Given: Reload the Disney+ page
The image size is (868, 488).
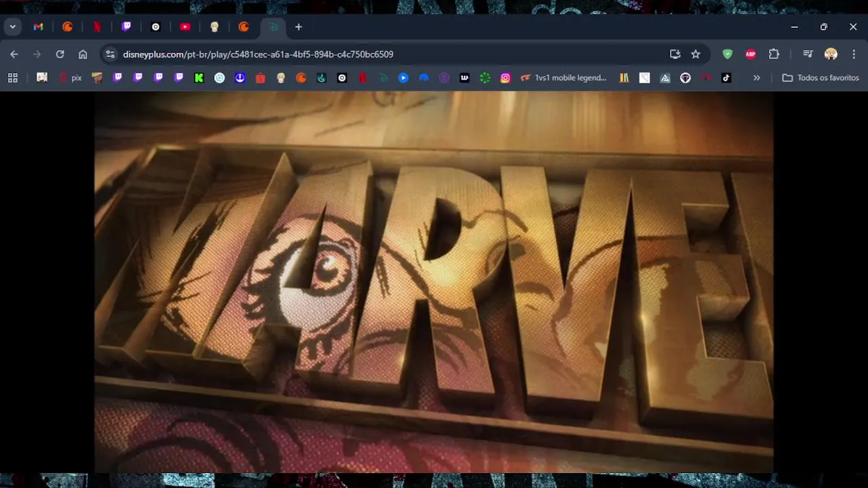Looking at the screenshot, I should pos(60,54).
